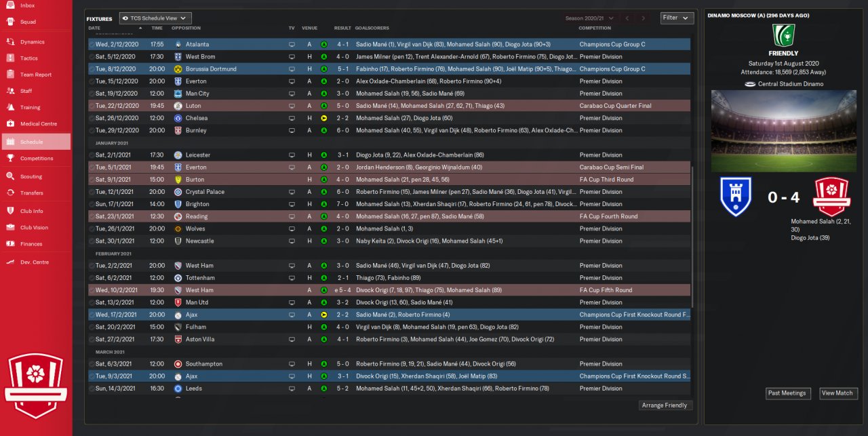868x436 pixels.
Task: Sort by the Result column header
Action: (x=342, y=28)
